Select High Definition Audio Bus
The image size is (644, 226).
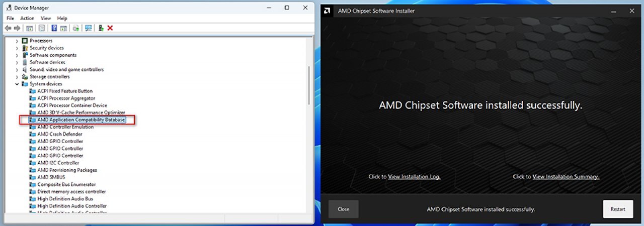65,199
